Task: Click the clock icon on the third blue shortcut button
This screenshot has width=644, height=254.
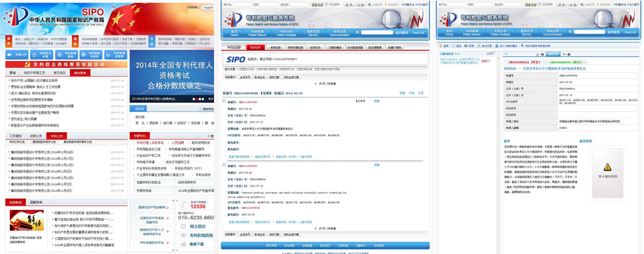Action: [59, 54]
